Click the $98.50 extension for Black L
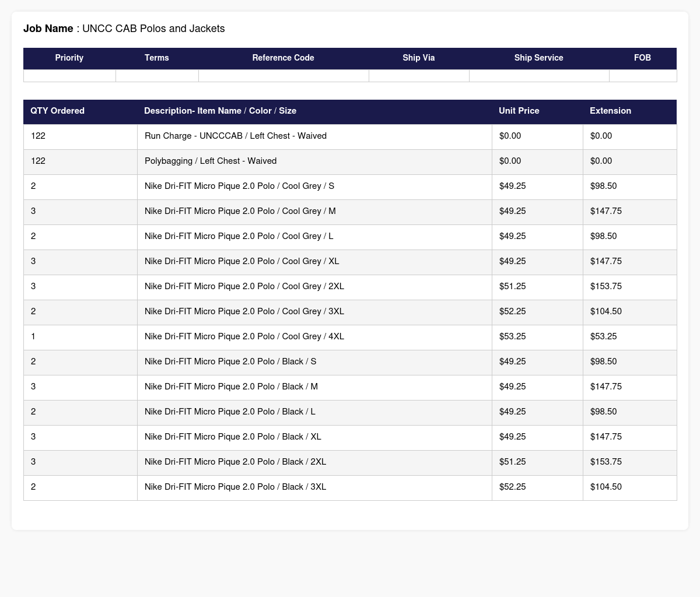 pos(604,412)
